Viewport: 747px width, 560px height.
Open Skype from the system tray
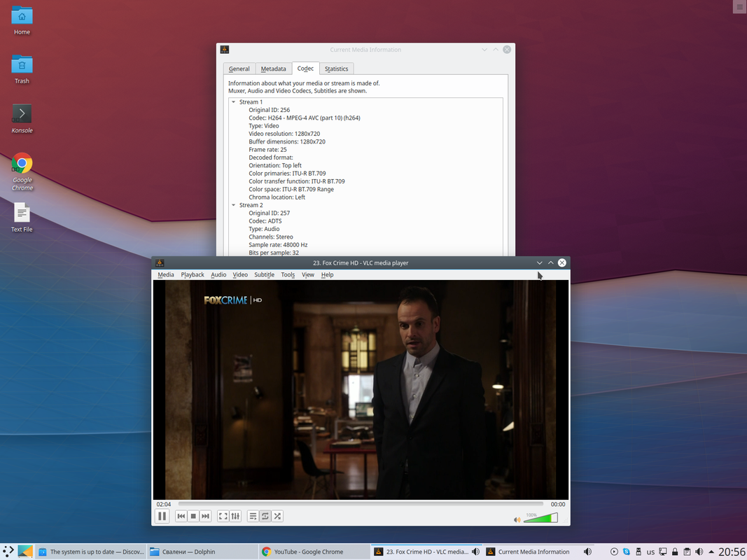point(627,552)
